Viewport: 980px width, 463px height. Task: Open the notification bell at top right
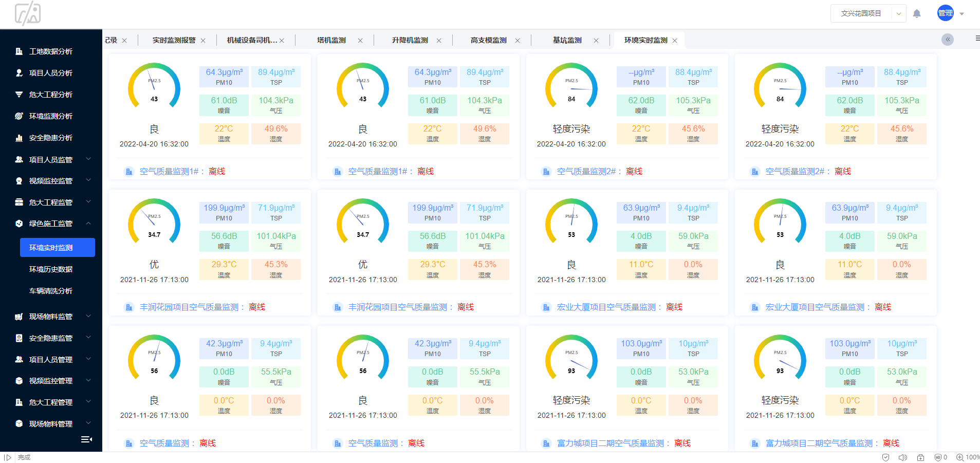click(917, 13)
